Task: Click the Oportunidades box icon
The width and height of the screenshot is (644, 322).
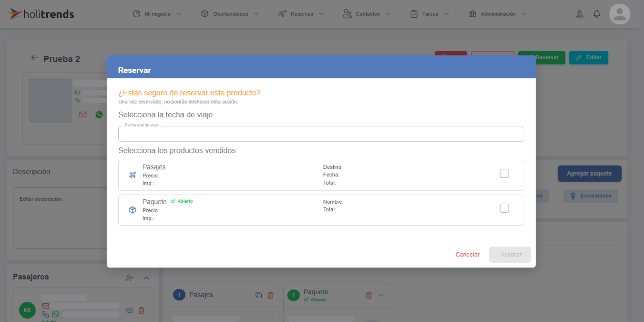Action: (x=205, y=14)
